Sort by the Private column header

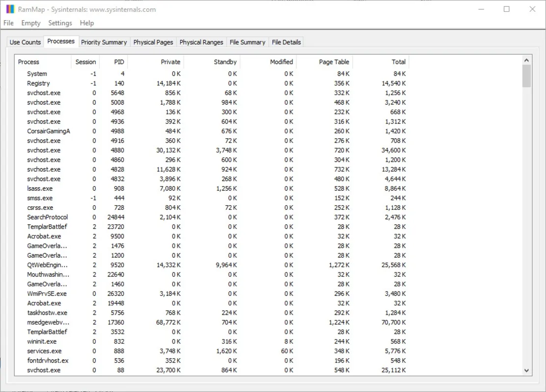[156, 62]
